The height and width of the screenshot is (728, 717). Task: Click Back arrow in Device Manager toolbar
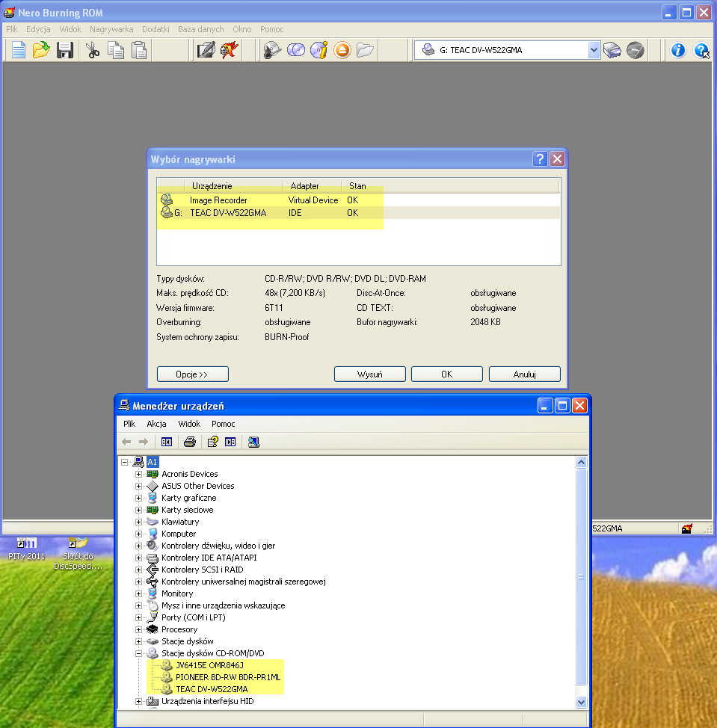126,442
